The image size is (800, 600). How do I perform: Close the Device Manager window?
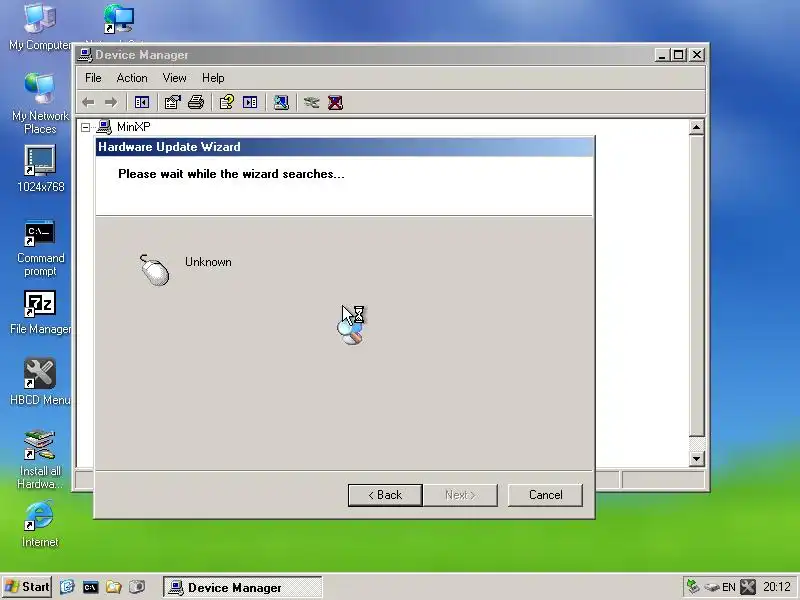point(697,55)
